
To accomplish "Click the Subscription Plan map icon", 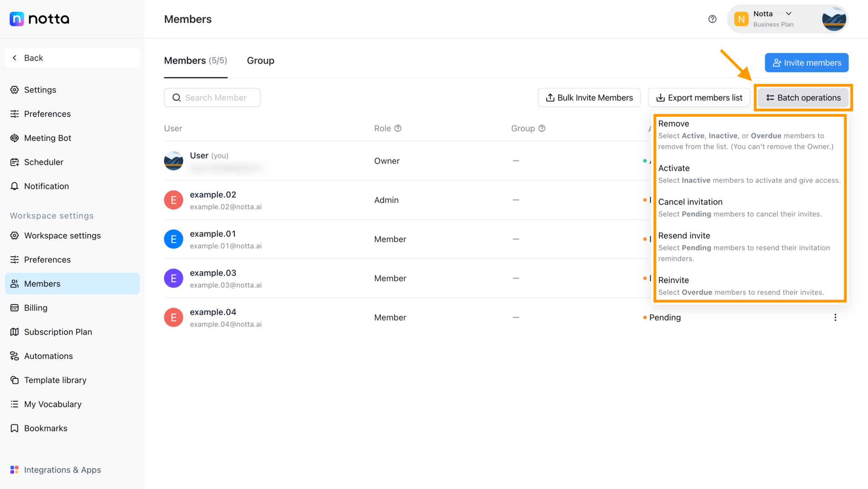I will (x=15, y=332).
